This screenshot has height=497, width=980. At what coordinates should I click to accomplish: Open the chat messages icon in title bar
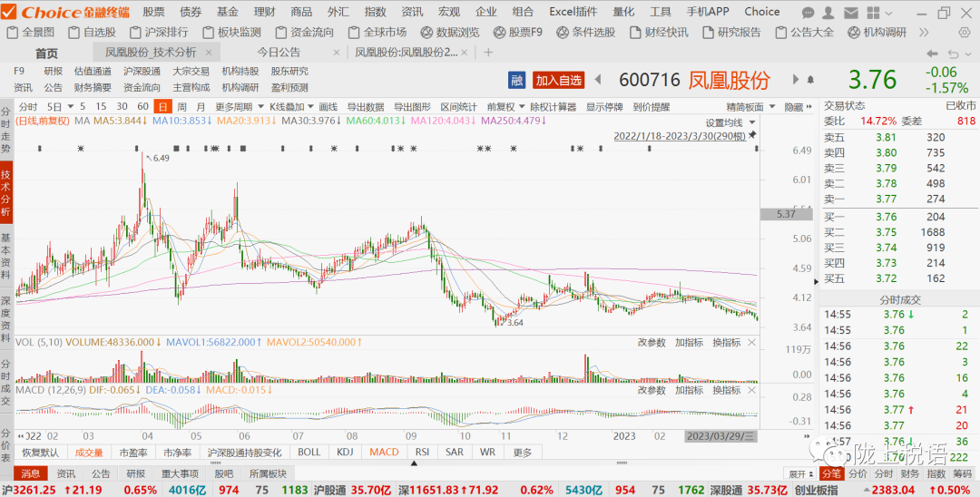pos(808,12)
